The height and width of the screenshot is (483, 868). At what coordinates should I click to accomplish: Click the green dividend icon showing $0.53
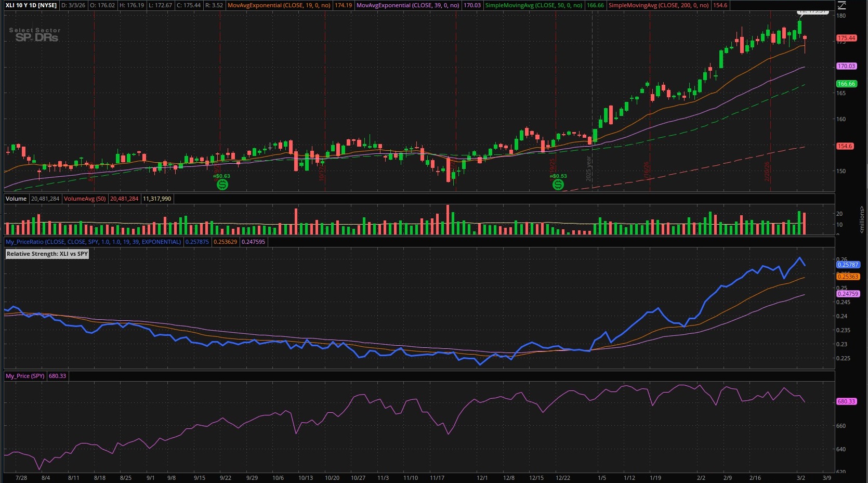pos(558,185)
